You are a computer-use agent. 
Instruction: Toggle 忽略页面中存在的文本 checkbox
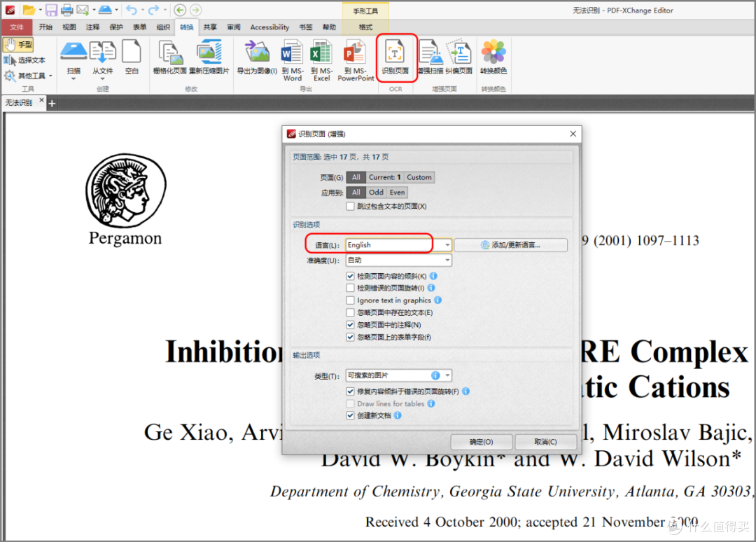pos(351,312)
